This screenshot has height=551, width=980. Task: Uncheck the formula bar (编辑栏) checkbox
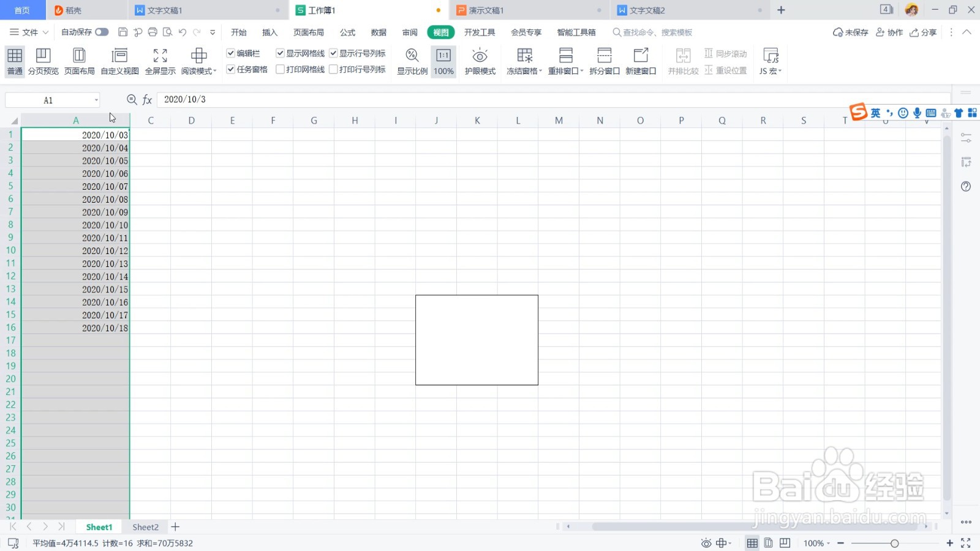[x=231, y=53]
